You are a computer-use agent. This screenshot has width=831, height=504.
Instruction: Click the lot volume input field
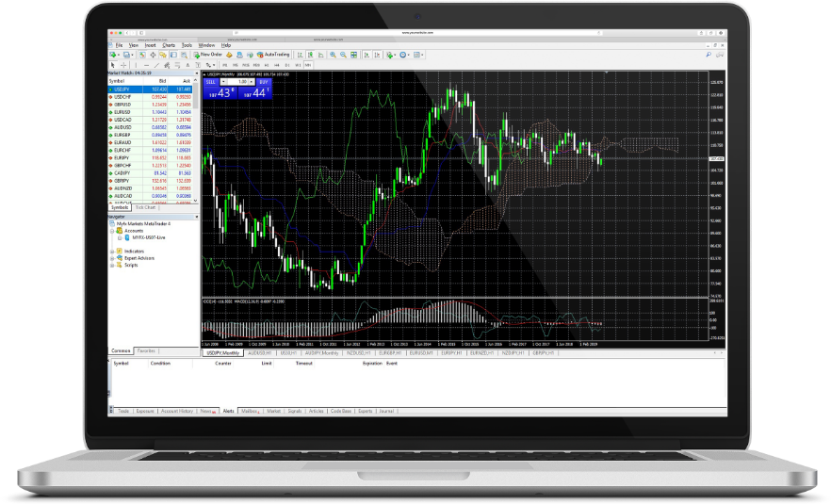pyautogui.click(x=236, y=82)
